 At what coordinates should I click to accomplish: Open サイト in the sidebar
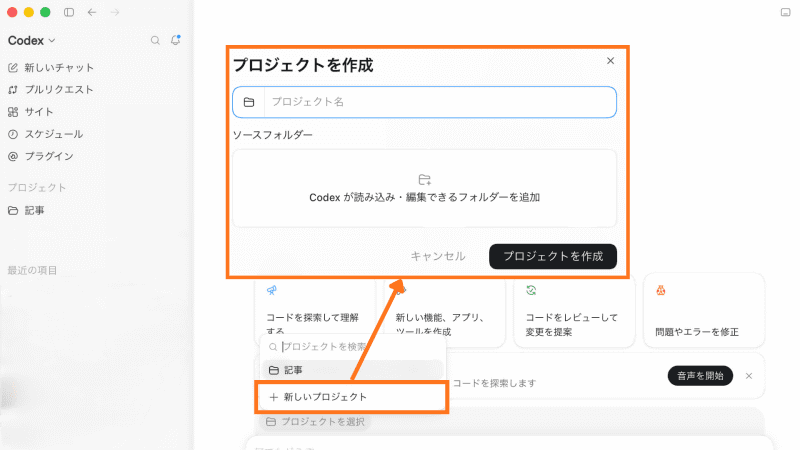[x=31, y=112]
